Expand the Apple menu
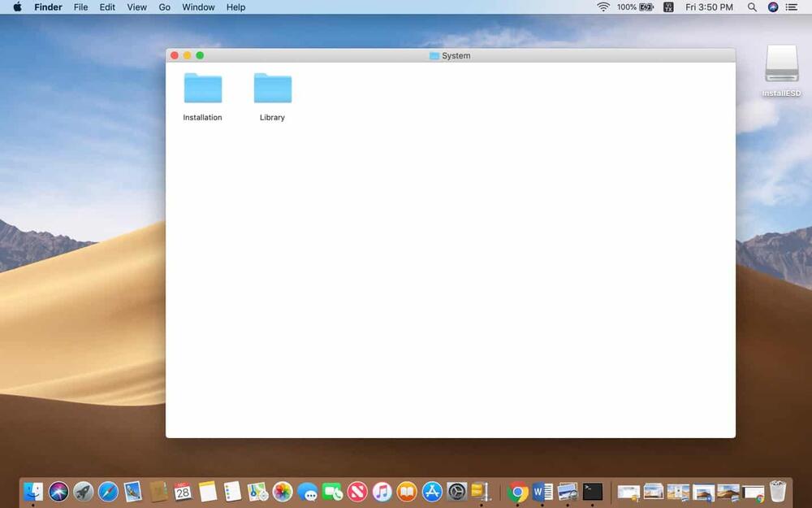This screenshot has width=812, height=508. click(x=17, y=7)
